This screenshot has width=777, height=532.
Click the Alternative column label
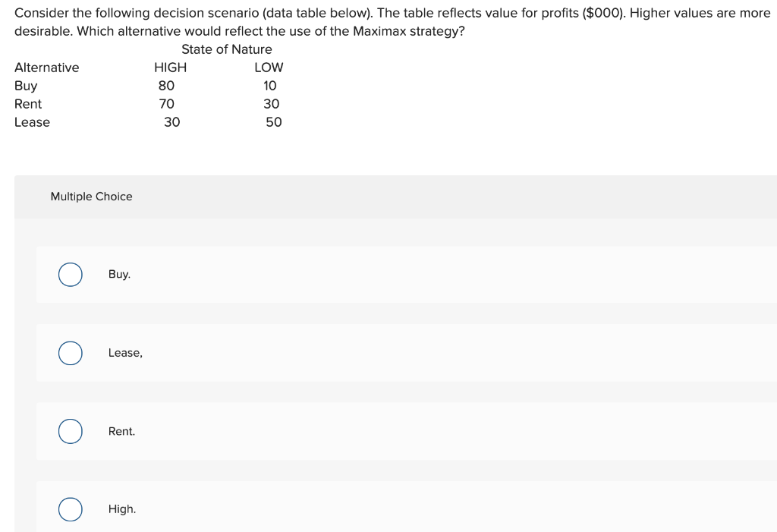[47, 68]
